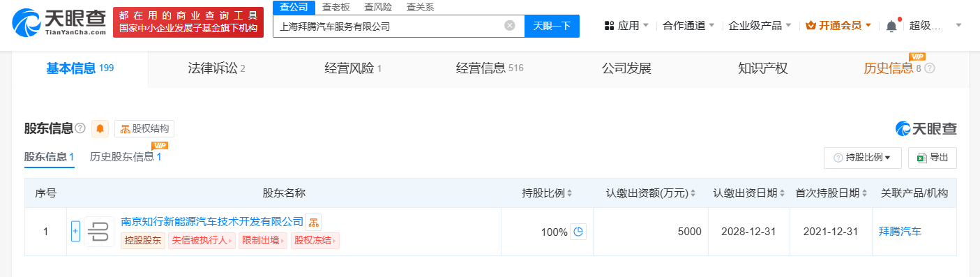
Task: Expand the shareholder row with the plus button
Action: (x=76, y=232)
